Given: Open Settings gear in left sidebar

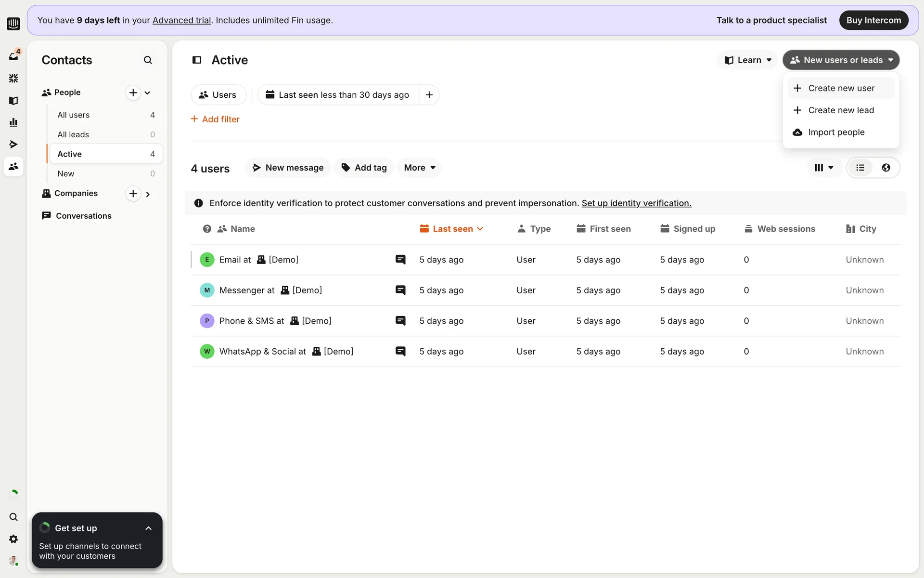Looking at the screenshot, I should 13,539.
